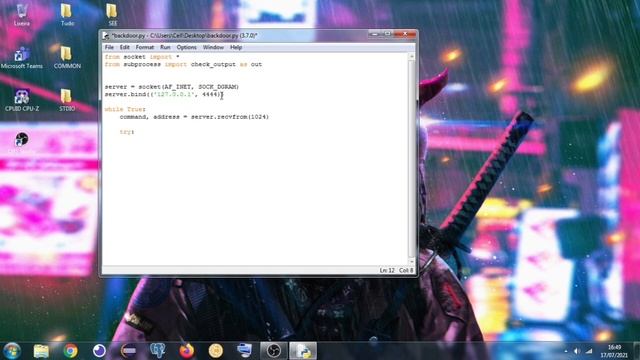Image resolution: width=640 pixels, height=360 pixels.
Task: Select the Microsoft Teams desktop shortcut
Action: click(22, 58)
